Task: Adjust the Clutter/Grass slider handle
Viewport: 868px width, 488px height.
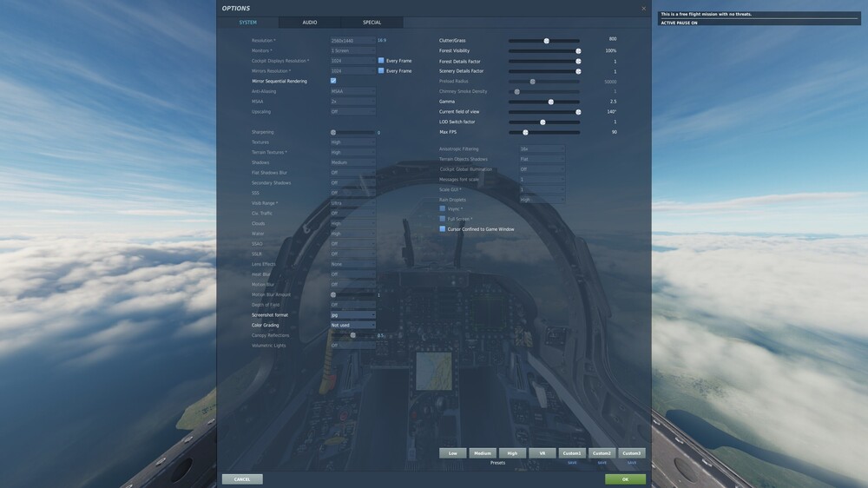Action: [x=546, y=41]
